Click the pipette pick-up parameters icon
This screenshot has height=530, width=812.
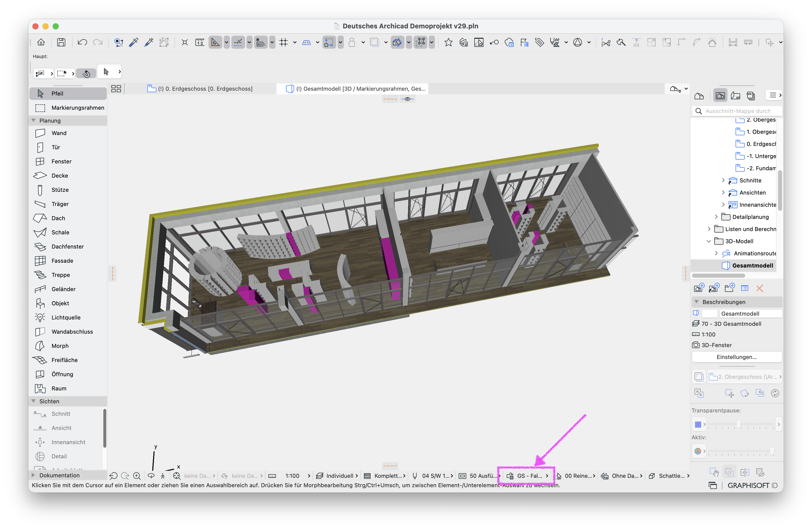(x=134, y=42)
